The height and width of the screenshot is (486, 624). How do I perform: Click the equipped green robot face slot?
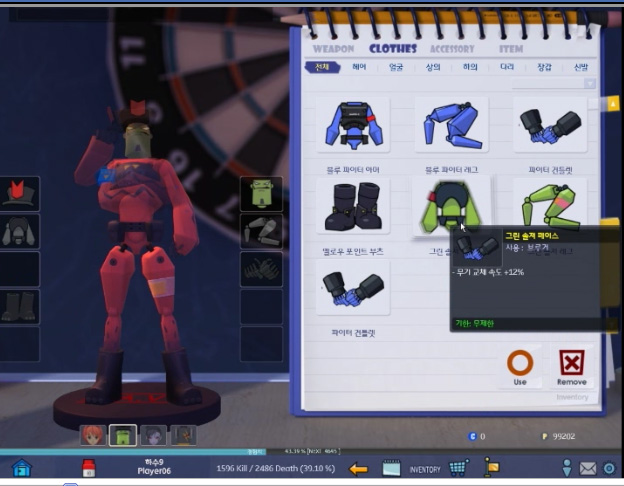tap(261, 194)
